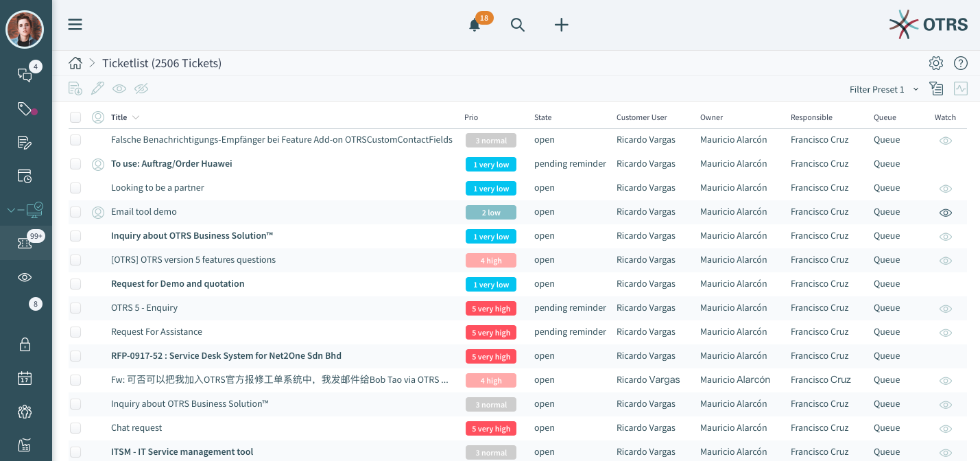The width and height of the screenshot is (980, 461).
Task: Toggle watch eye on Request For Assistance row
Action: 946,333
